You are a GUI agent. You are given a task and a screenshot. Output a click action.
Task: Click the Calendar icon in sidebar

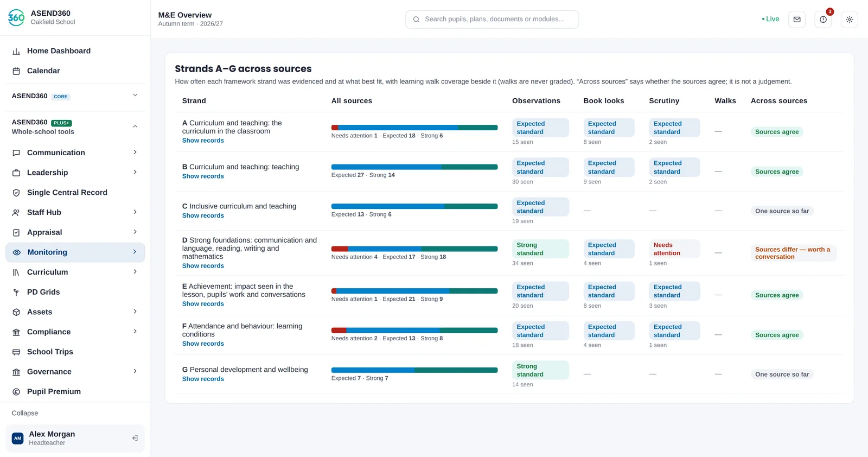(16, 71)
